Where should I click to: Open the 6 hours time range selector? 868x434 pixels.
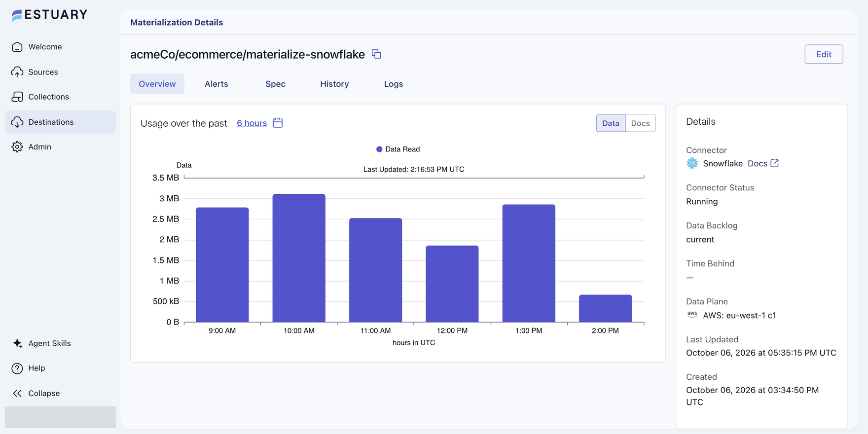pyautogui.click(x=252, y=123)
